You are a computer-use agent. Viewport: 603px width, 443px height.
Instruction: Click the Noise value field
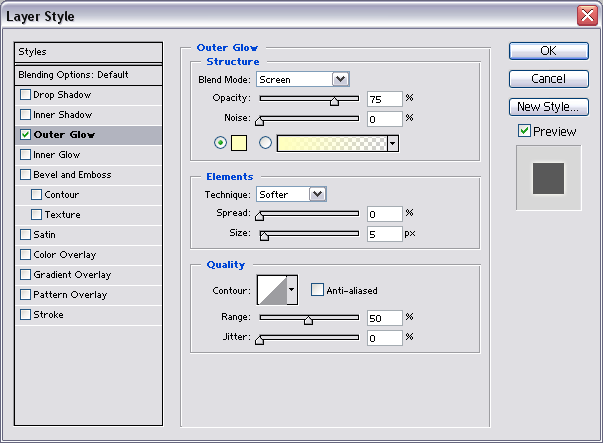(x=385, y=119)
